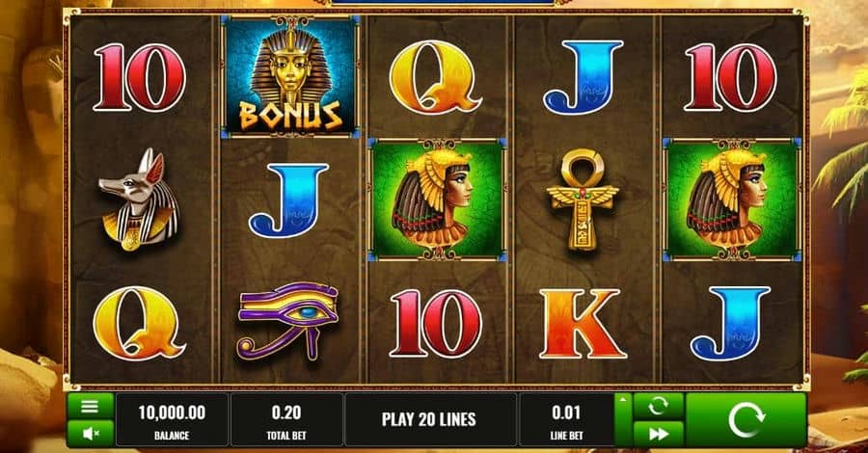Mute the game sound
This screenshot has width=868, height=453.
90,433
